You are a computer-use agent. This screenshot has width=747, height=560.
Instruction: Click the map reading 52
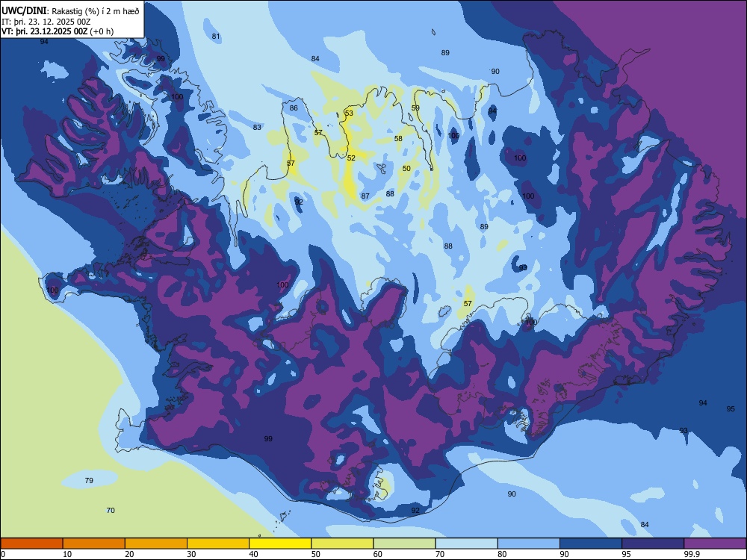pyautogui.click(x=351, y=158)
